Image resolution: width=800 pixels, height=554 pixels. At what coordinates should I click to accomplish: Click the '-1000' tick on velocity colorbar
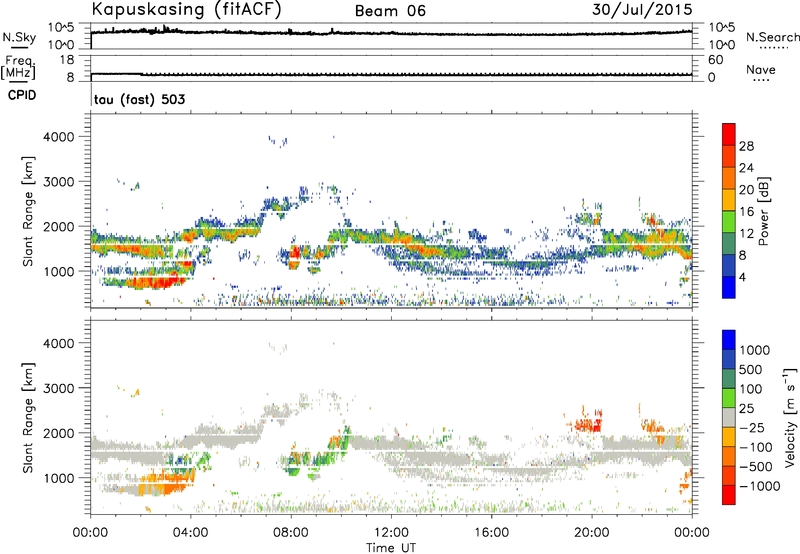click(760, 486)
